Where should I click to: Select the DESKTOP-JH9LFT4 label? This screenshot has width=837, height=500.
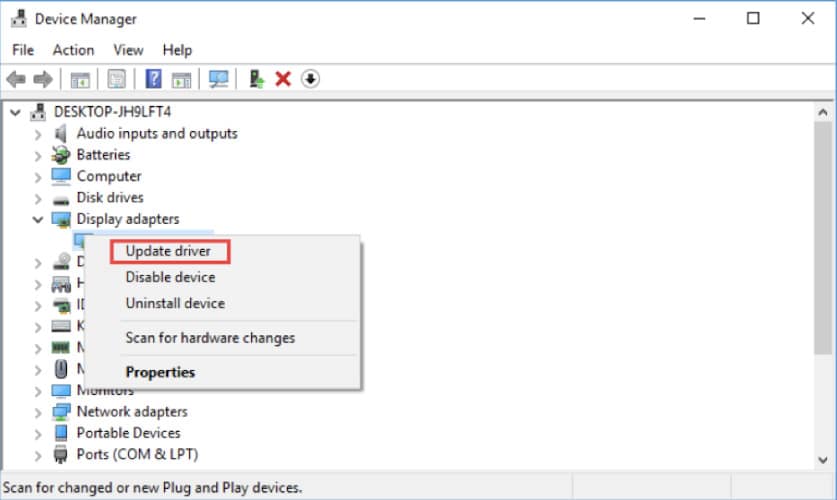click(113, 112)
